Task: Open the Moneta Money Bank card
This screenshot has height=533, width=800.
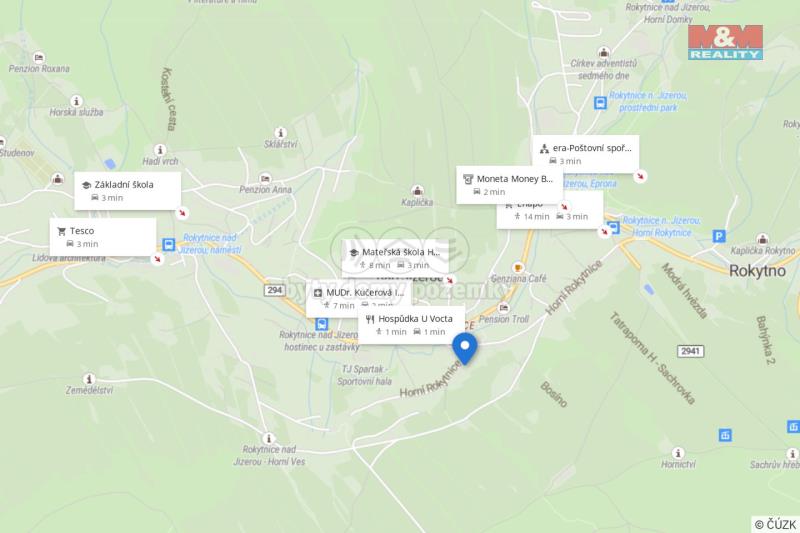Action: (509, 185)
